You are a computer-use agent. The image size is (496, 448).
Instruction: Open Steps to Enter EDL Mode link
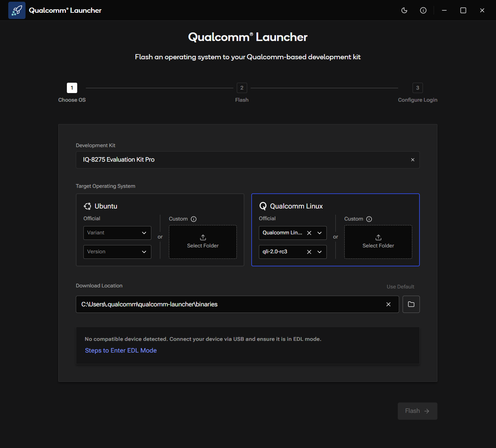tap(121, 350)
